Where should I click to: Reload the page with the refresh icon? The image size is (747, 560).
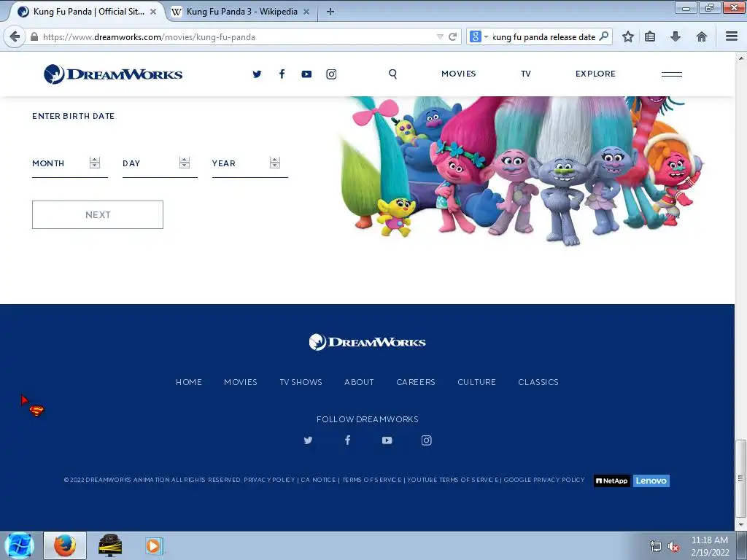[452, 36]
